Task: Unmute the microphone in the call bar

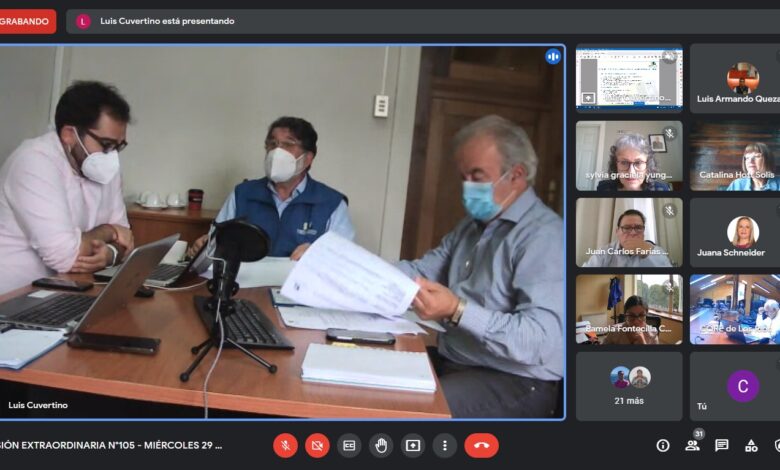Action: [285, 445]
